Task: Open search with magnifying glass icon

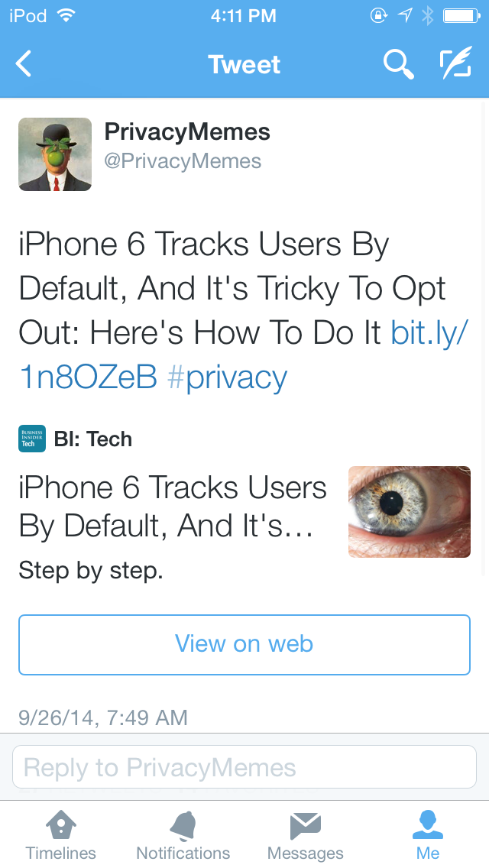Action: [x=398, y=64]
